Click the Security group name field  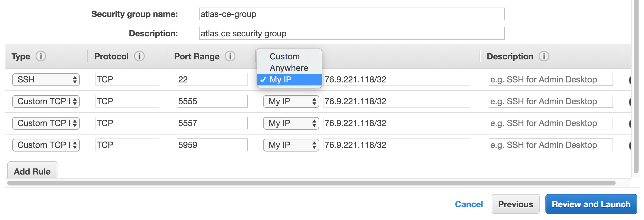pos(352,14)
